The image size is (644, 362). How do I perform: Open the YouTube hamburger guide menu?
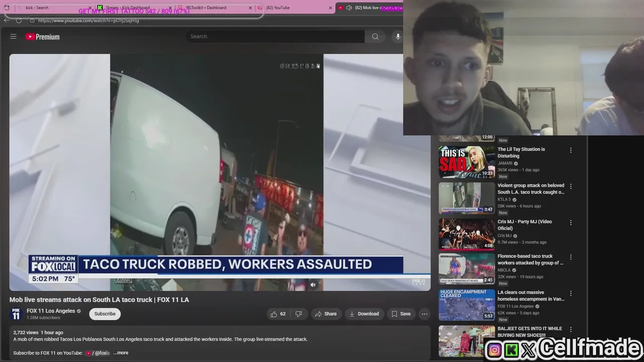pos(14,37)
